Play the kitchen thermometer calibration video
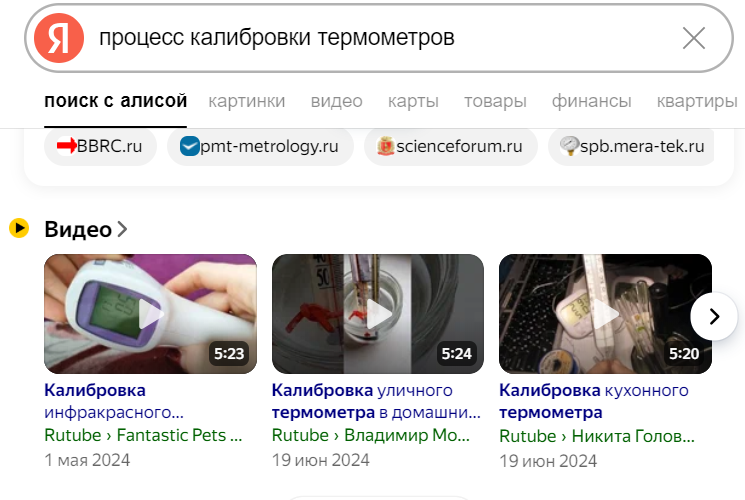 (605, 314)
